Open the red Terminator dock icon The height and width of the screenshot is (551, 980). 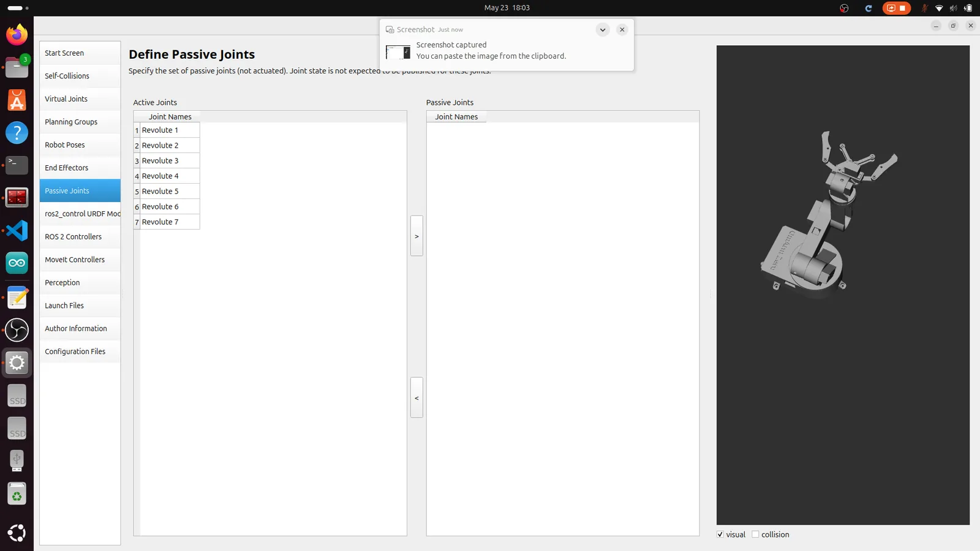tap(17, 197)
